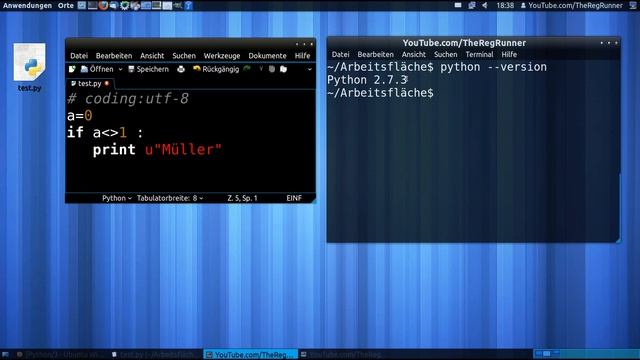Click the copy icon in gedit toolbar
The height and width of the screenshot is (360, 640).
pos(272,69)
